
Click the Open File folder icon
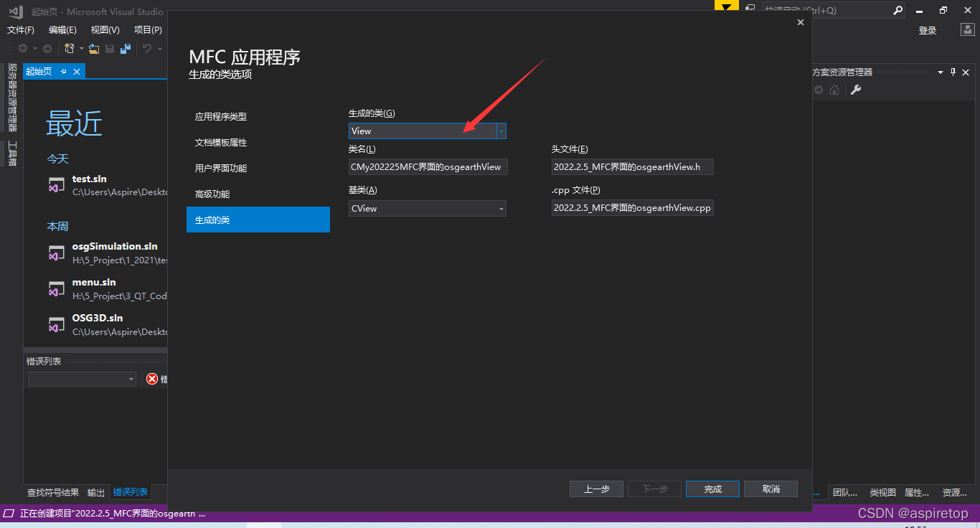pyautogui.click(x=94, y=48)
